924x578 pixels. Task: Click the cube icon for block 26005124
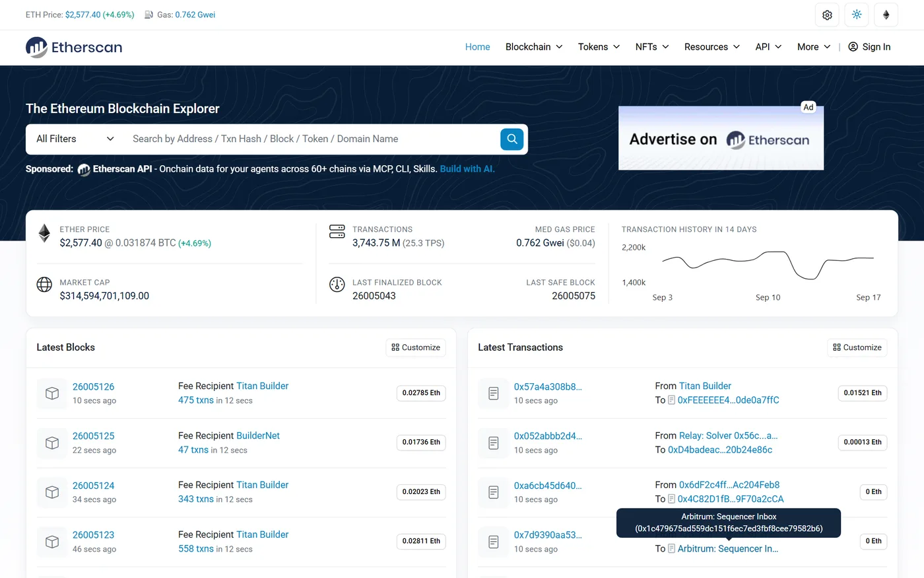click(x=52, y=492)
